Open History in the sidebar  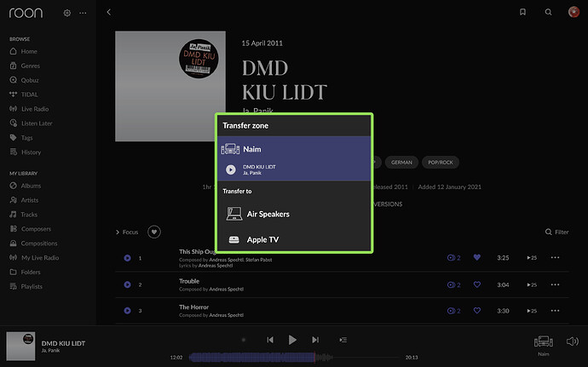click(26, 152)
